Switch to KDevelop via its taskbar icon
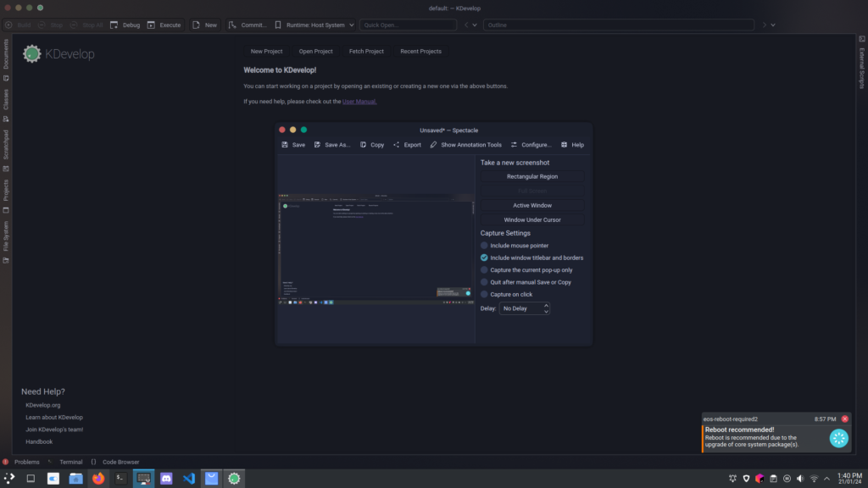This screenshot has width=868, height=488. pos(234,478)
